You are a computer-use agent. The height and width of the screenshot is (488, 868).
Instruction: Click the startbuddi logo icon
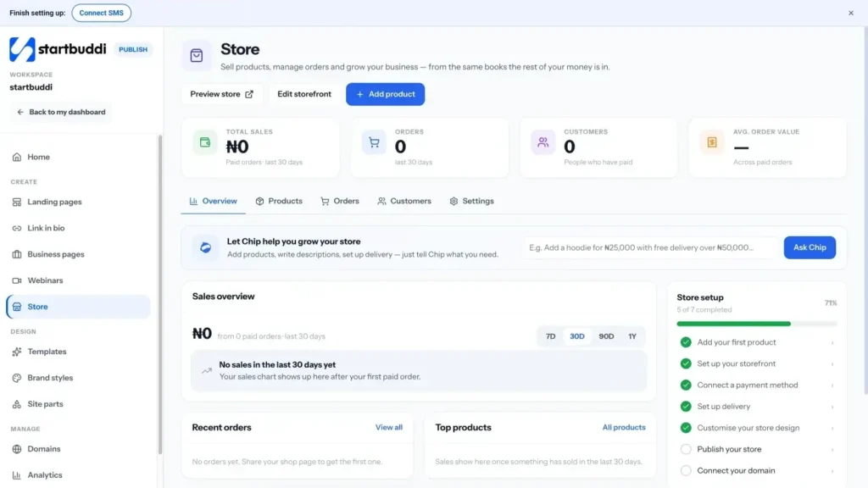click(x=22, y=49)
